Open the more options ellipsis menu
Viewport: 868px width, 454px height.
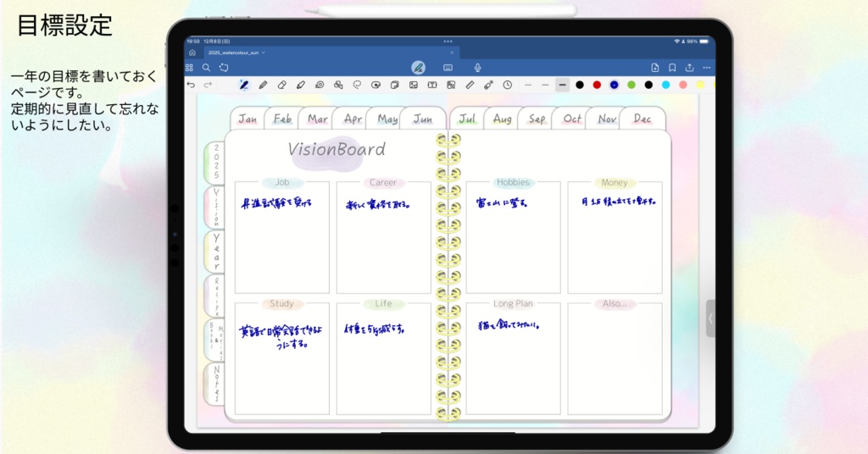coord(707,68)
